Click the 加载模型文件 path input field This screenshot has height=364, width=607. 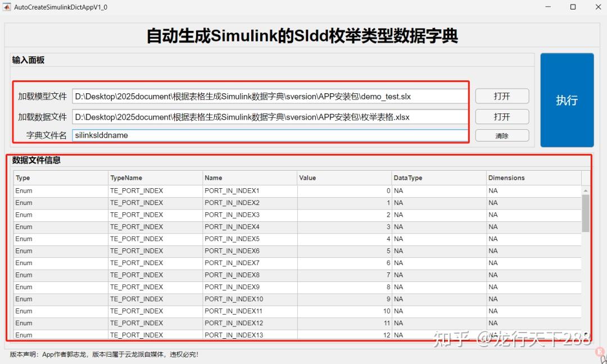tap(270, 96)
